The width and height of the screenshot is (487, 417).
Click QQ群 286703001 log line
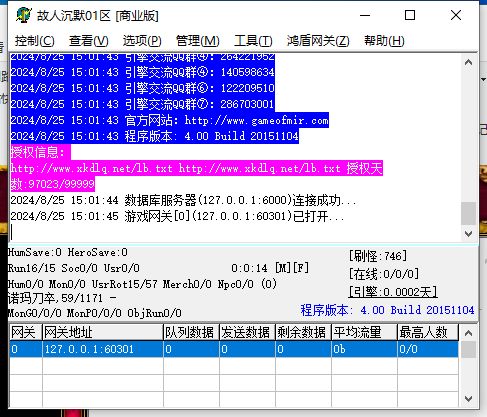(143, 104)
